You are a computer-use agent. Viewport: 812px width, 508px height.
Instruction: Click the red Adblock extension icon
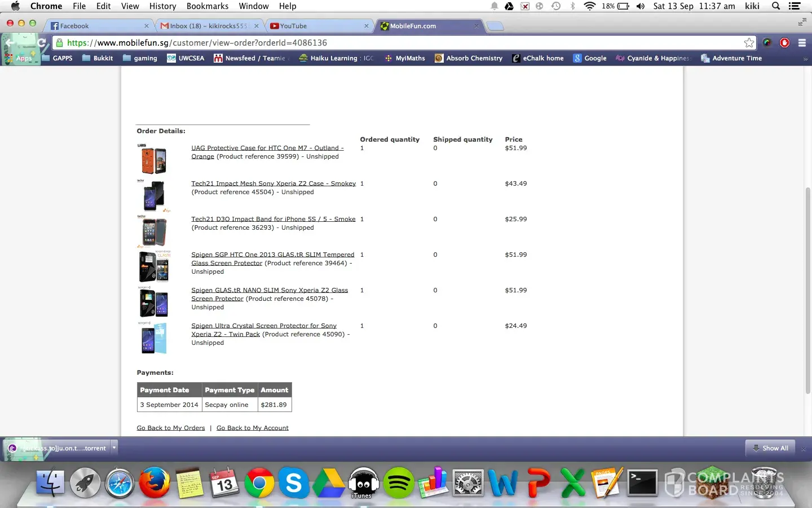pos(784,43)
